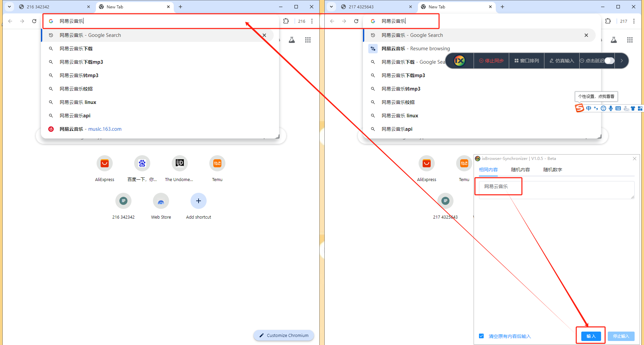Open Temu shortcut in left window

coord(217,169)
